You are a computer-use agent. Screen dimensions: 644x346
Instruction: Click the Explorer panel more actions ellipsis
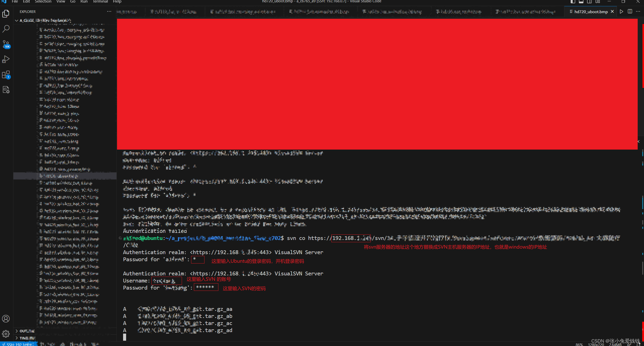109,11
